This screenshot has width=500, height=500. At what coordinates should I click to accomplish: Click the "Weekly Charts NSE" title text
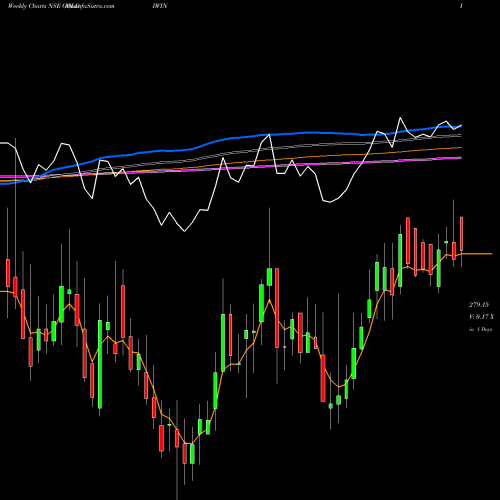click(33, 6)
